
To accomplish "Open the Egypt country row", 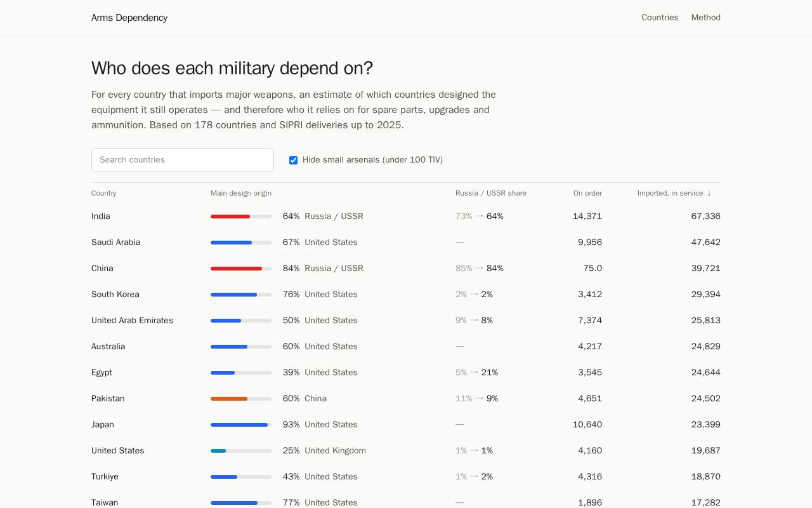I will point(406,373).
